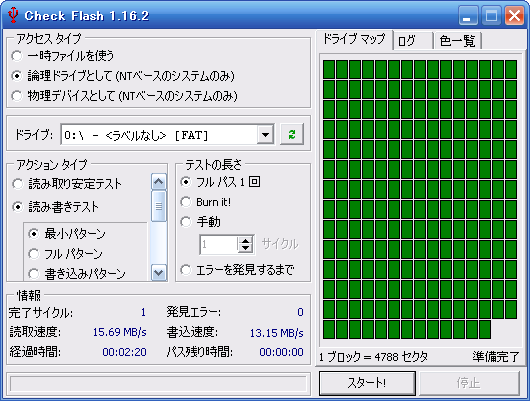
Task: Click the 準備完了 status text
Action: pos(496,357)
